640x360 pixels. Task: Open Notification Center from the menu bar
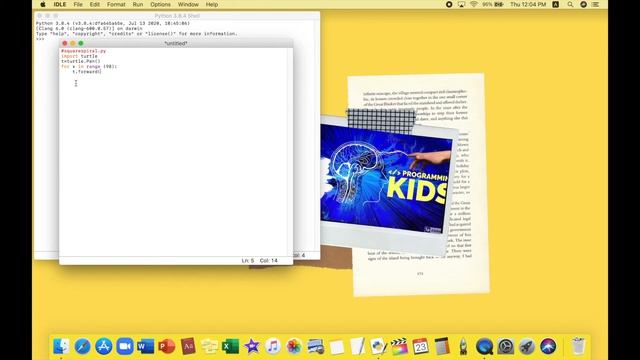596,4
